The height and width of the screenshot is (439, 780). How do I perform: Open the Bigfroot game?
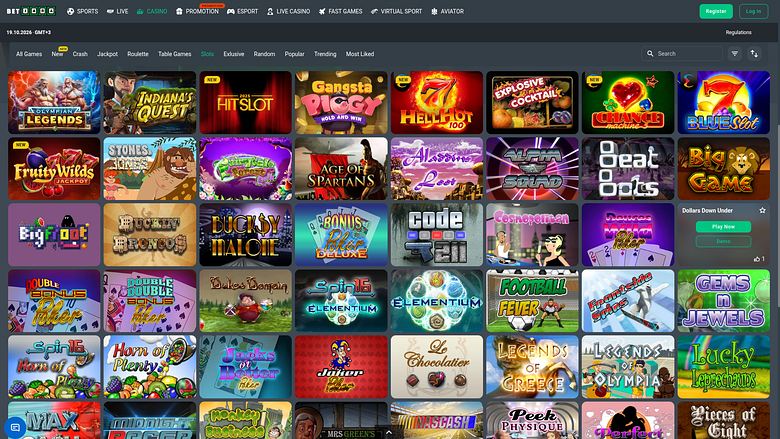click(x=54, y=235)
